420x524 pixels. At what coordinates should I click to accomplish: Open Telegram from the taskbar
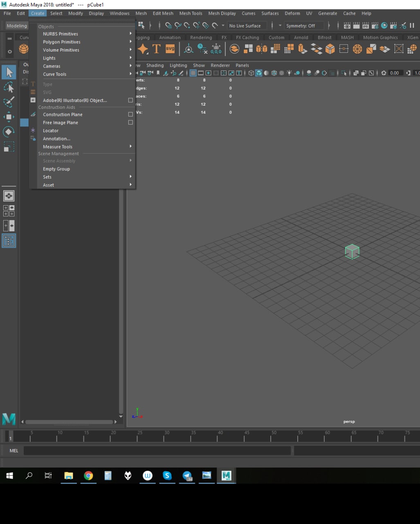(187, 475)
